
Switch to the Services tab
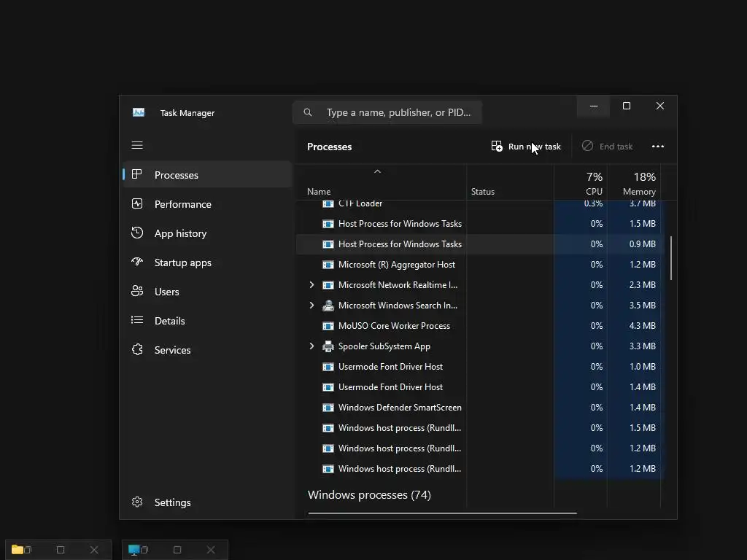[x=207, y=350]
